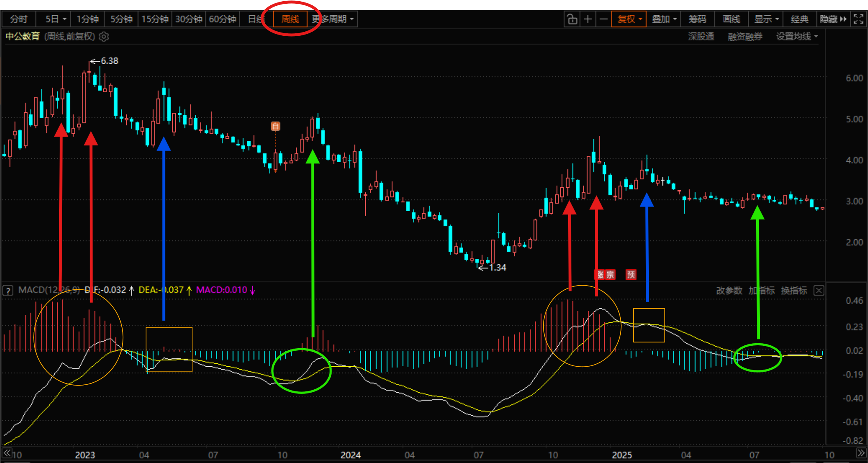Click the orange 自 event marker on the chart

(x=275, y=126)
